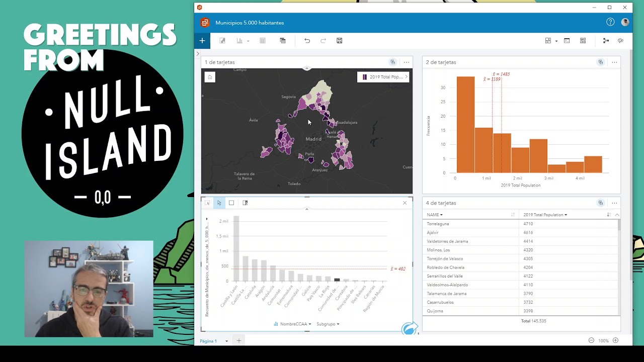Viewport: 644px width, 362px height.
Task: Enable cross filters on card 1
Action: pos(393,62)
